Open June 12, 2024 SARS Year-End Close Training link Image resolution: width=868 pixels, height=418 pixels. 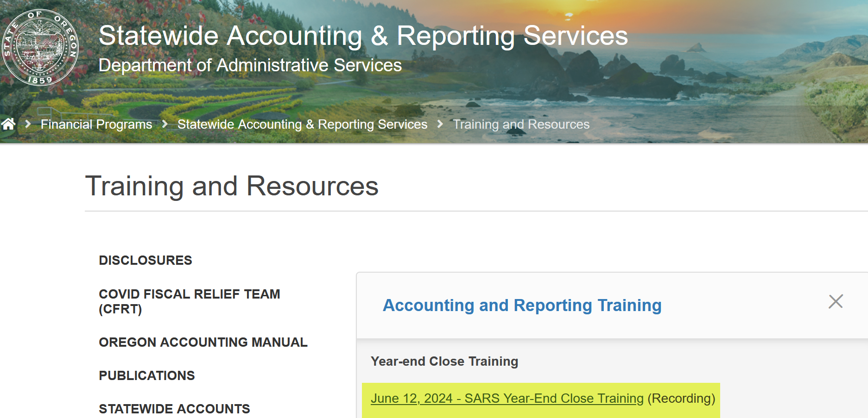click(x=507, y=398)
